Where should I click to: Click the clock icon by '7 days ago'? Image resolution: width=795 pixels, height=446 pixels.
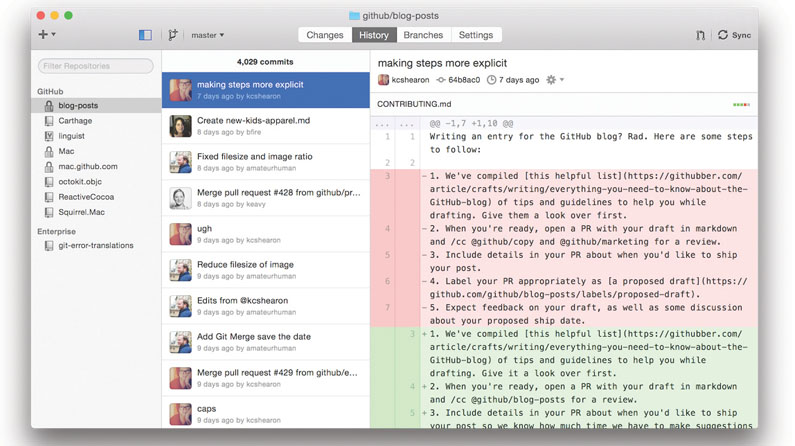pyautogui.click(x=491, y=80)
